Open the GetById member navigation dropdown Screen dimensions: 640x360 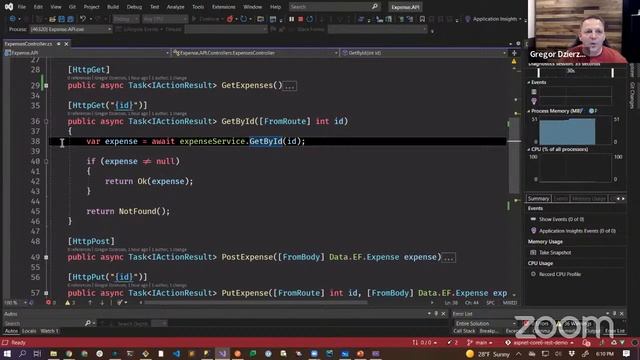pos(424,53)
